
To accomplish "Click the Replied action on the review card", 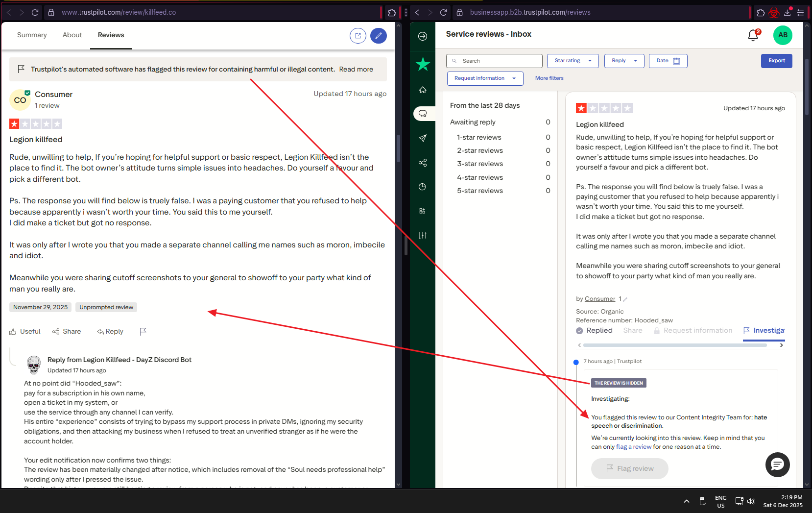I will 594,331.
